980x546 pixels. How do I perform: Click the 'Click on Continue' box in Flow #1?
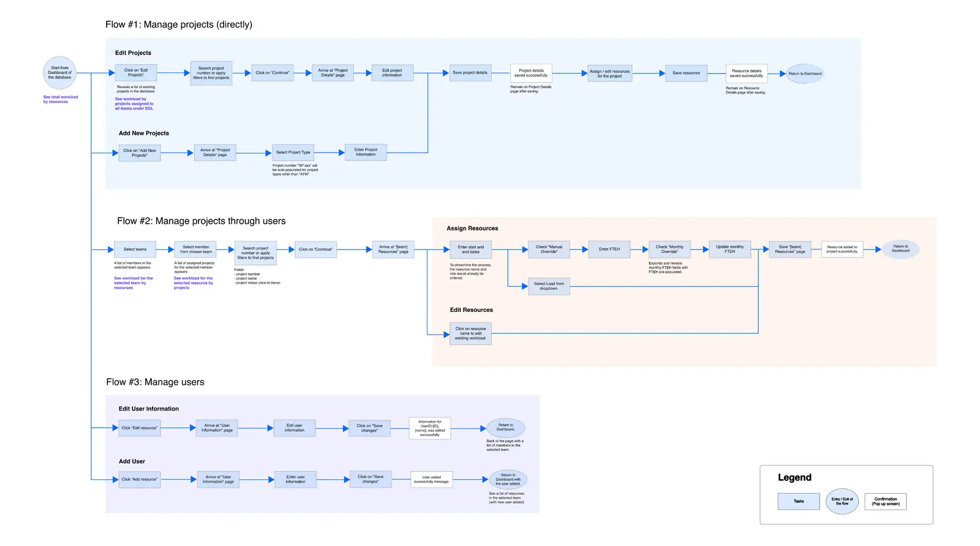273,73
